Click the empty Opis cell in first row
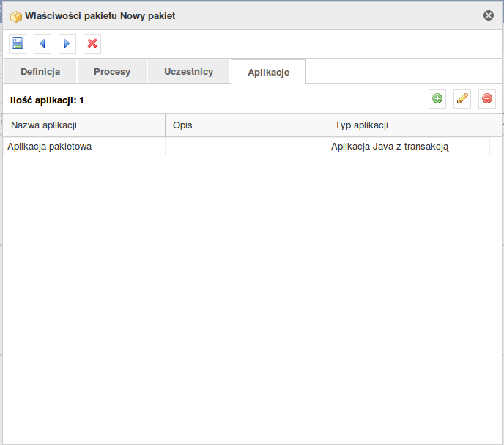The height and width of the screenshot is (445, 504). [x=246, y=147]
